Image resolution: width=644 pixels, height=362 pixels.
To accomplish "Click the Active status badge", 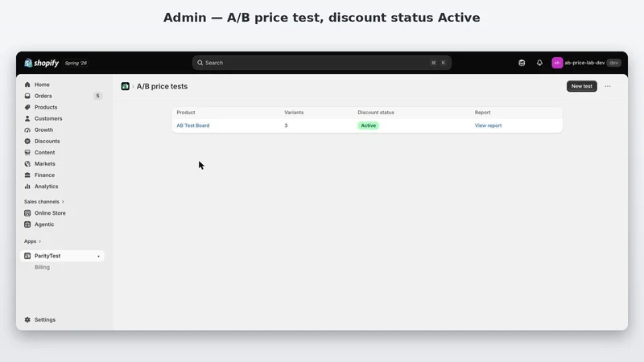I will click(369, 125).
